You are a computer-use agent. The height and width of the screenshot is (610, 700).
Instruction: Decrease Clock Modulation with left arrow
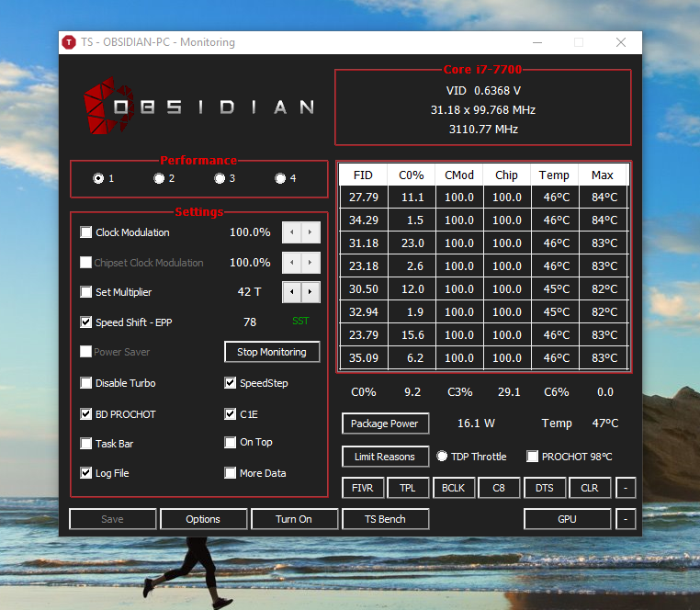pyautogui.click(x=291, y=232)
